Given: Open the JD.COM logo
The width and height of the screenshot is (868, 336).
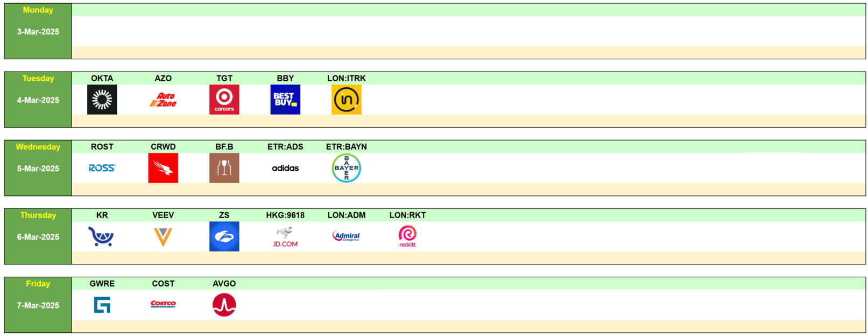Looking at the screenshot, I should (285, 237).
